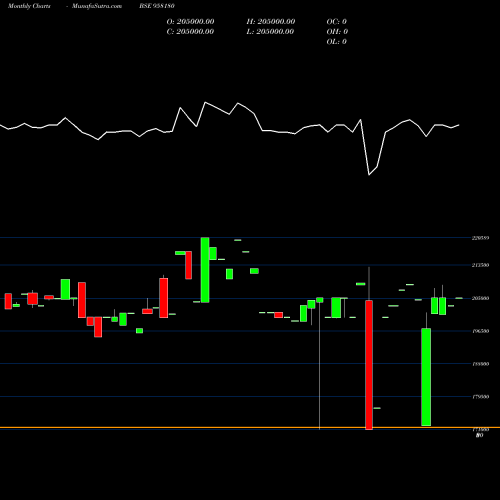Click the 205000 price axis label
The height and width of the screenshot is (500, 500).
480,298
